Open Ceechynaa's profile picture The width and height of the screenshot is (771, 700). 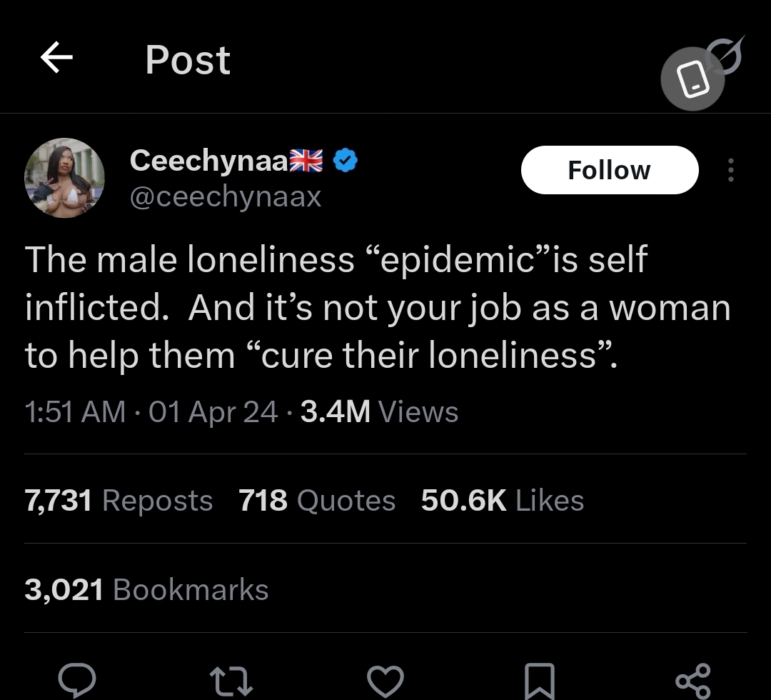64,178
